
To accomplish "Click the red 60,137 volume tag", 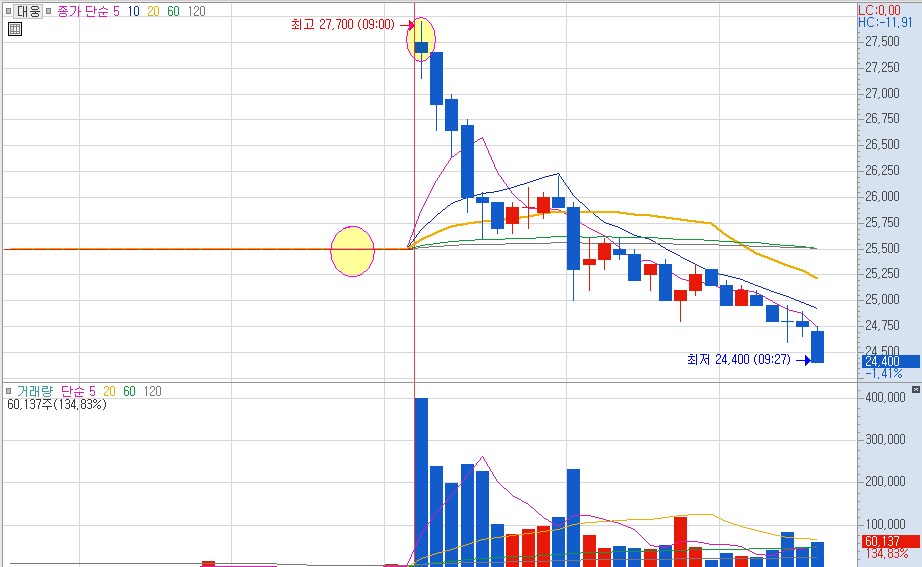I will pyautogui.click(x=891, y=541).
